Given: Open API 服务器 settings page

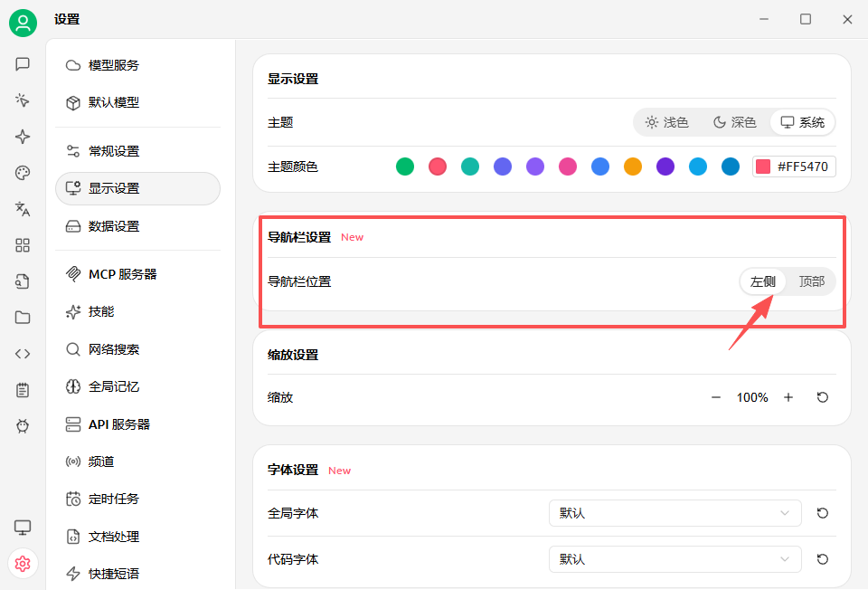Looking at the screenshot, I should pyautogui.click(x=137, y=424).
